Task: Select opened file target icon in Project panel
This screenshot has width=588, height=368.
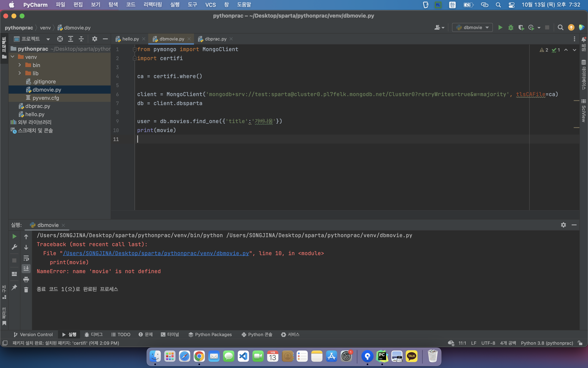Action: point(60,39)
